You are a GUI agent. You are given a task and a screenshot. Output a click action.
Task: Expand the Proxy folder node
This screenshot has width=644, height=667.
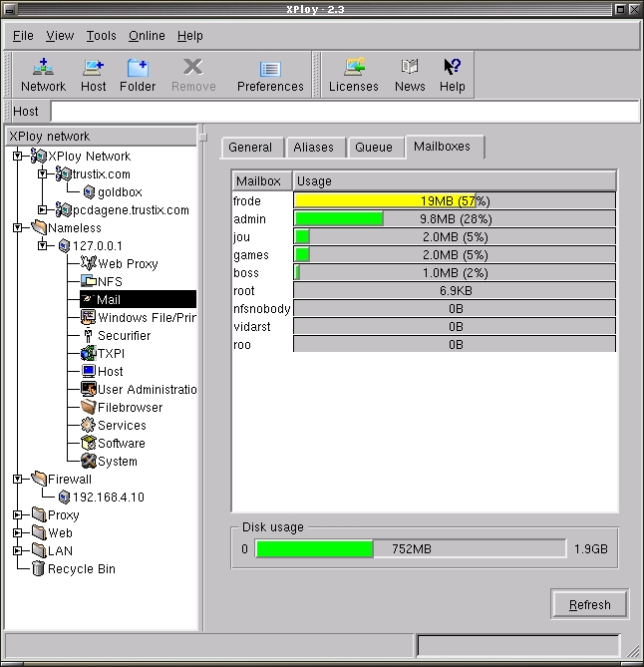click(x=18, y=515)
